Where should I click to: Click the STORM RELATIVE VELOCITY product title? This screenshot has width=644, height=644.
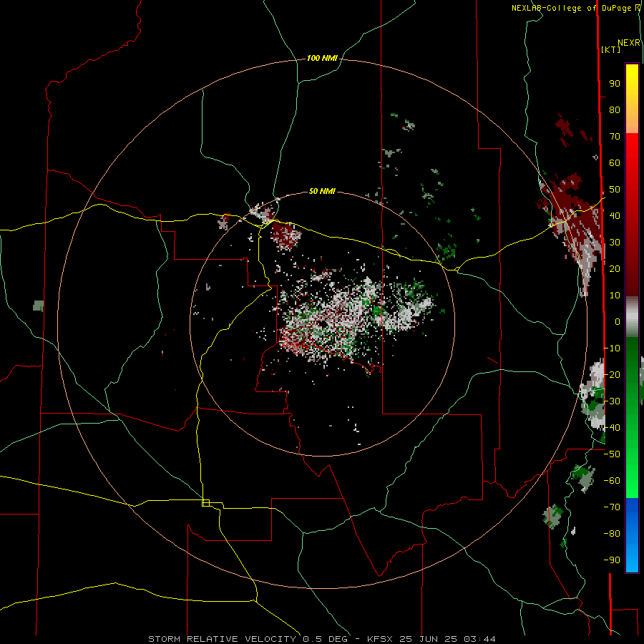222,639
